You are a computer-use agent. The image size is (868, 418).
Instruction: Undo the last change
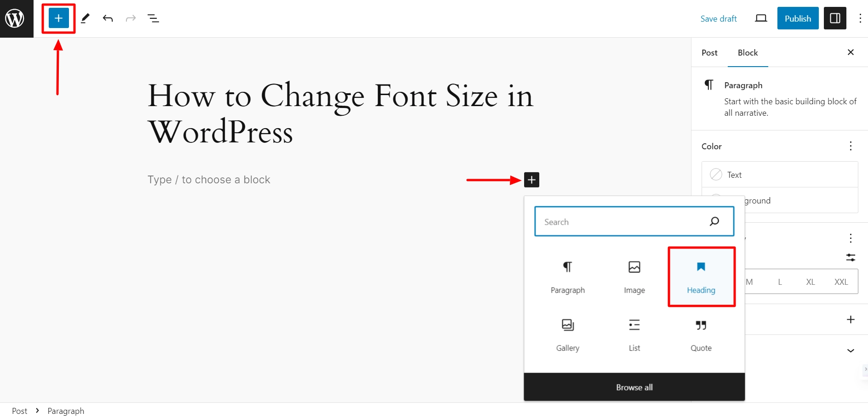tap(108, 18)
